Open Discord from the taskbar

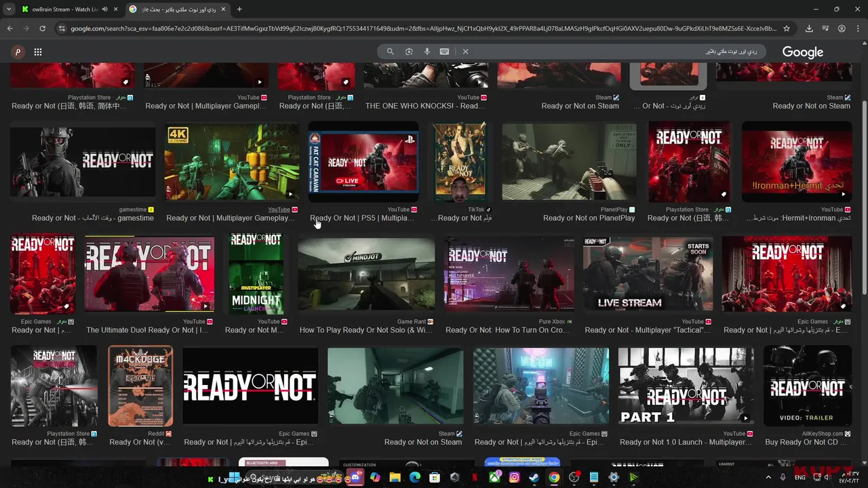click(357, 477)
